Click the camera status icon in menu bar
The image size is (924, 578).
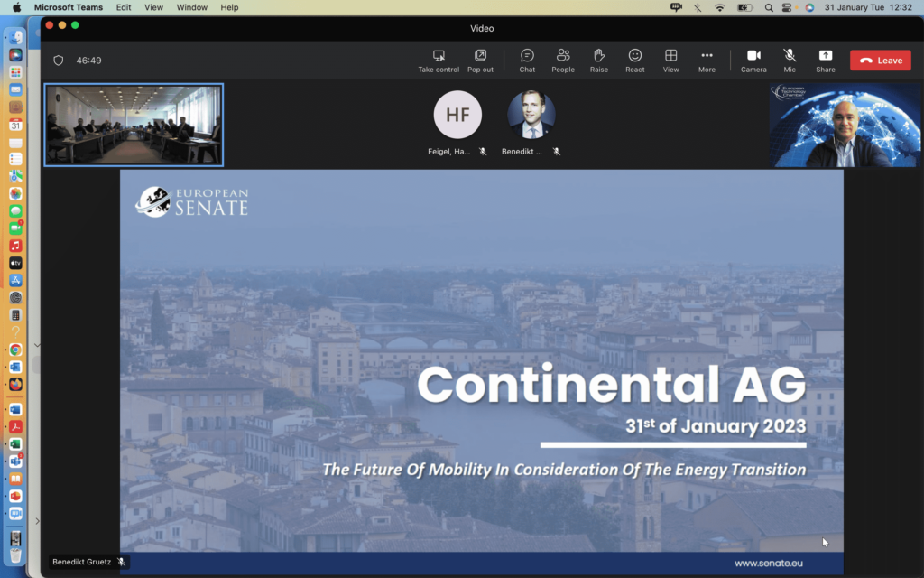(676, 7)
